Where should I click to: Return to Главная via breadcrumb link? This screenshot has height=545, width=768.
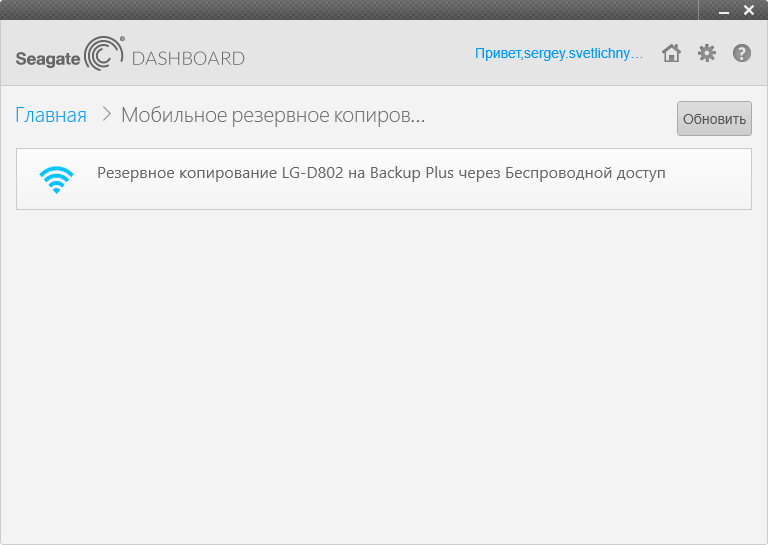click(x=51, y=115)
